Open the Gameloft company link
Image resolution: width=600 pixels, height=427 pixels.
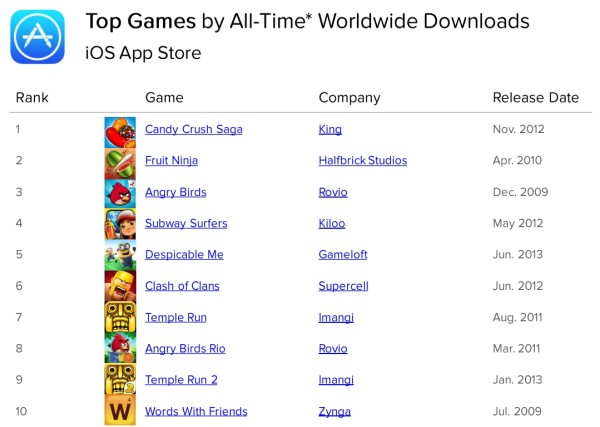pyautogui.click(x=343, y=255)
